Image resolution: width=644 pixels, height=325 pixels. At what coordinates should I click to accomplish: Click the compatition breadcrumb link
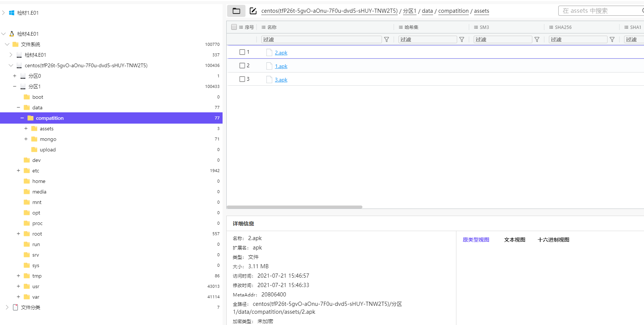tap(453, 11)
